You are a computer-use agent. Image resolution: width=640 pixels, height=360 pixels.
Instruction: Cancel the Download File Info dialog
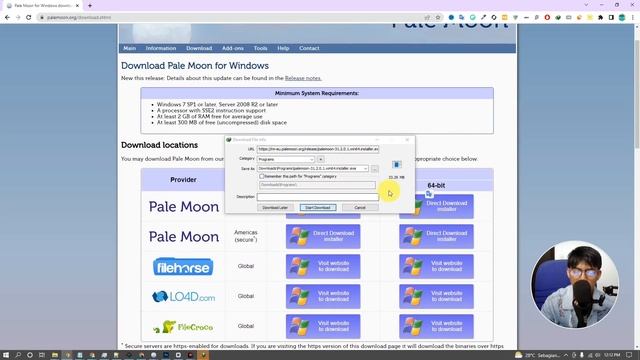(360, 207)
